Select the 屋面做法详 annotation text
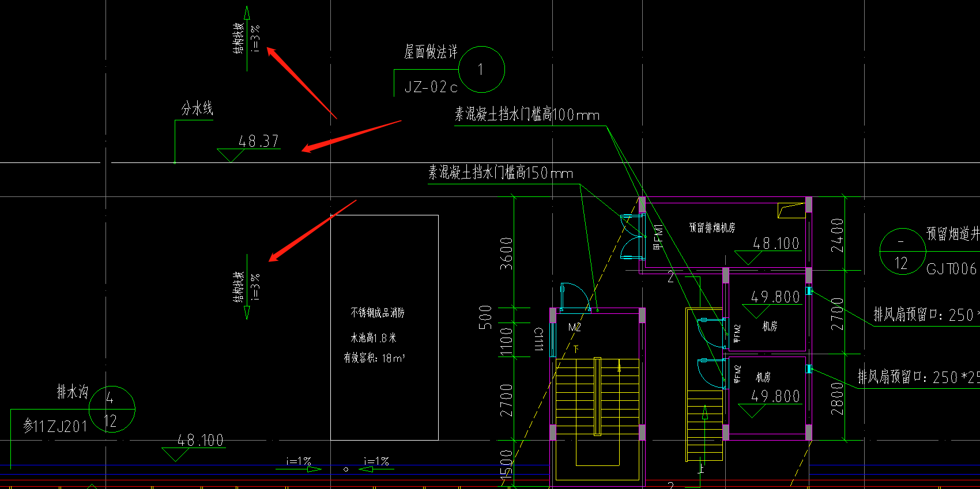Viewport: 980px width, 489px height. [431, 52]
